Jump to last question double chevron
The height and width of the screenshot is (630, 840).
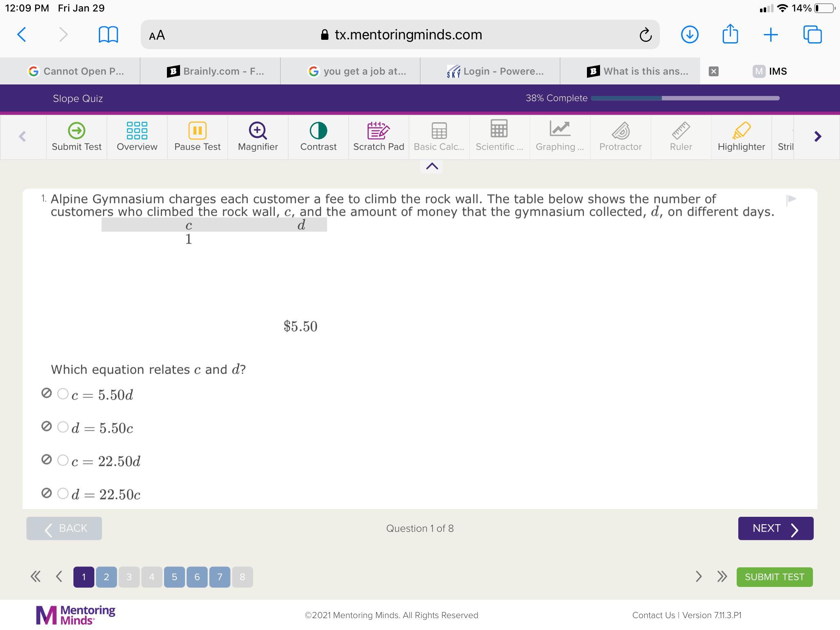tap(722, 577)
